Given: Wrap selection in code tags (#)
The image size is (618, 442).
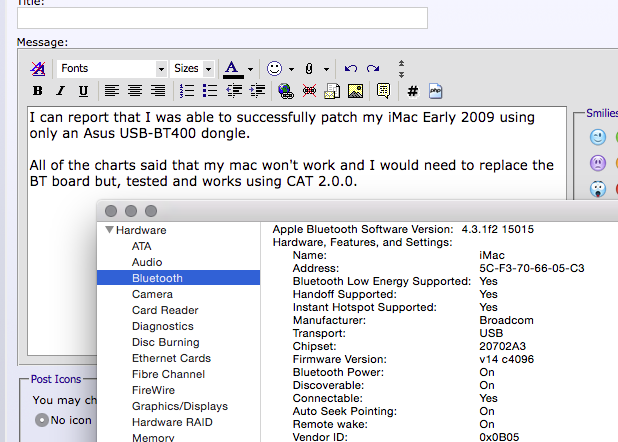Looking at the screenshot, I should click(413, 91).
